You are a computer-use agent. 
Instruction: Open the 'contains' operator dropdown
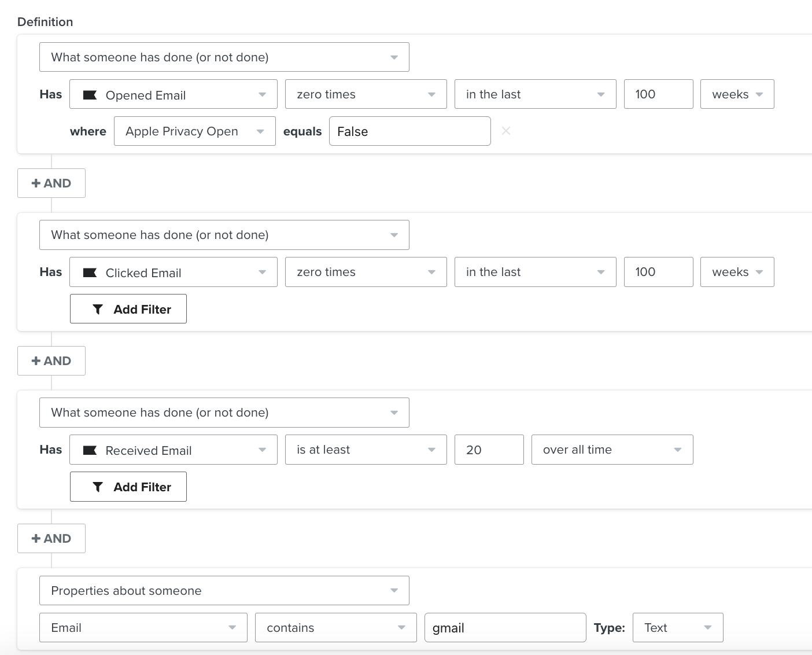click(x=335, y=627)
